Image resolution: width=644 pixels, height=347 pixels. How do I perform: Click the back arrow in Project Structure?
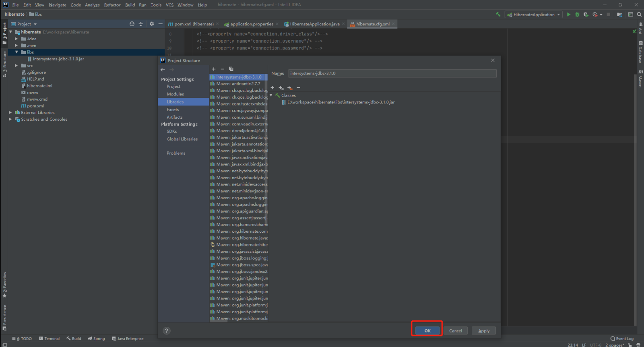point(163,70)
